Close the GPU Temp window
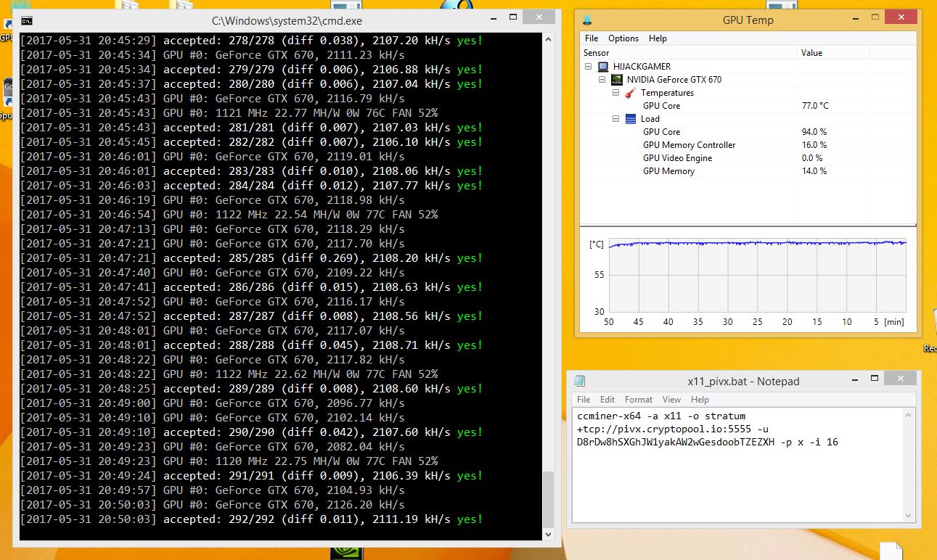 (x=899, y=17)
